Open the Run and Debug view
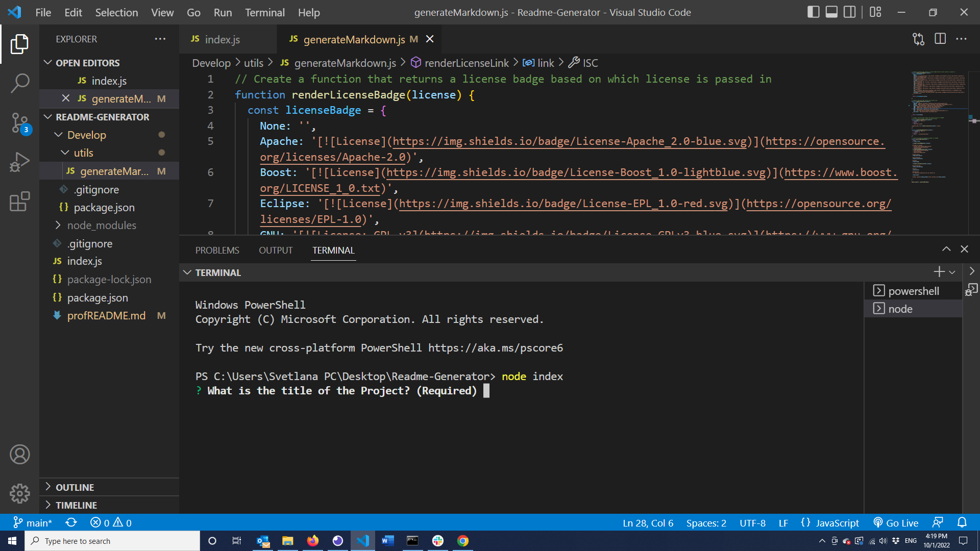Screen dimensions: 980x551 [19, 162]
